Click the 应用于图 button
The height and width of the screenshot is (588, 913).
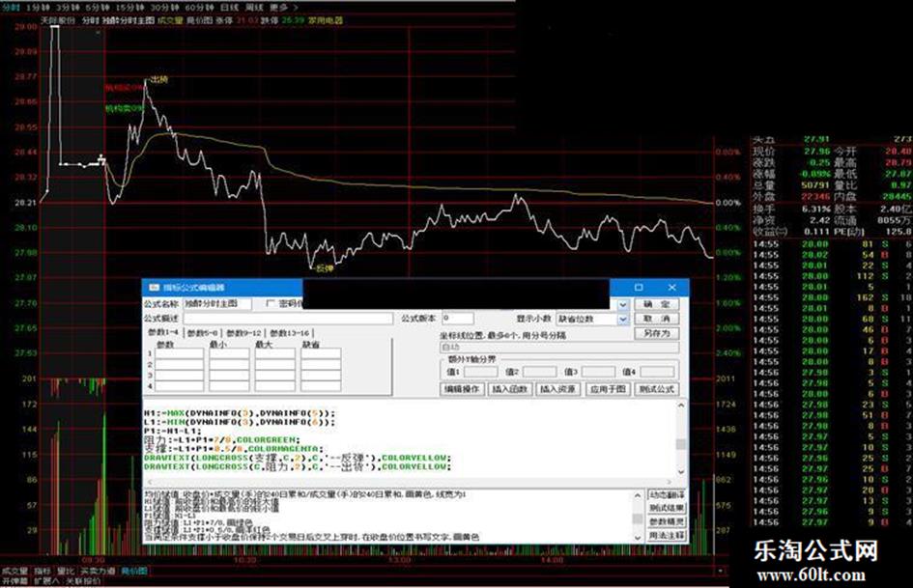tap(608, 389)
